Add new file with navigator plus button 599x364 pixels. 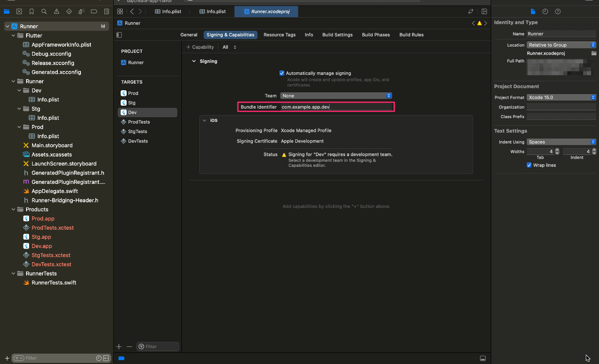7,358
